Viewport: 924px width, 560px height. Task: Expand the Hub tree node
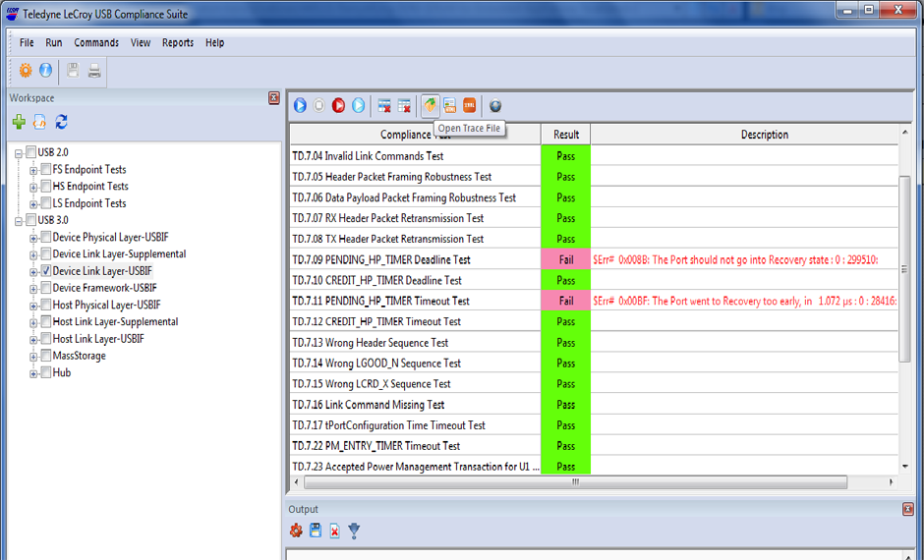[33, 373]
